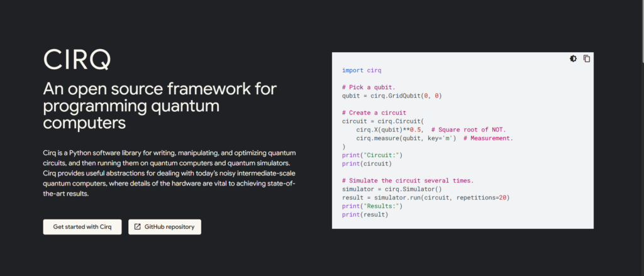The height and width of the screenshot is (276, 644).
Task: Click the line print("Results:")
Action: pos(372,206)
